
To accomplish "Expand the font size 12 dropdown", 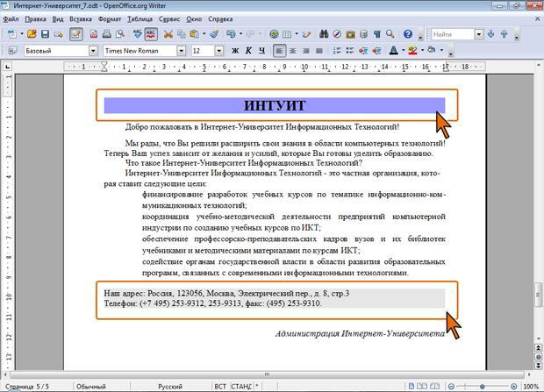I will (218, 51).
